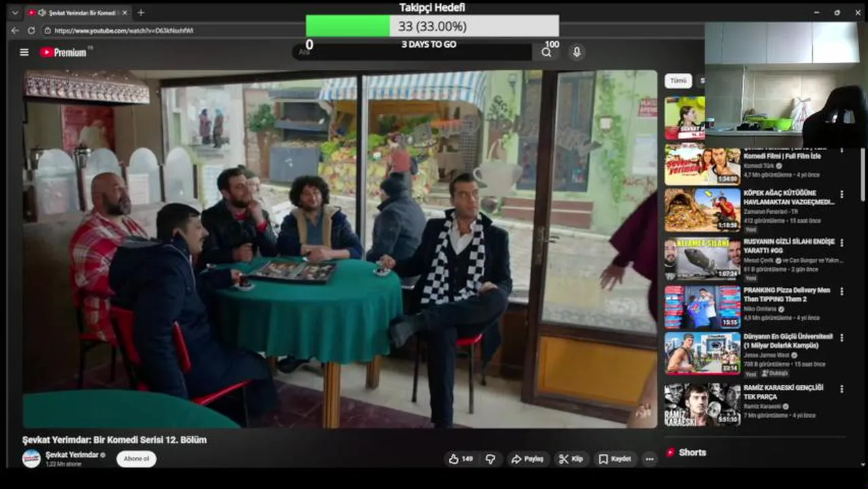Open options for PRANKING Pizza Delivery video
Image resolution: width=868 pixels, height=489 pixels.
[842, 291]
